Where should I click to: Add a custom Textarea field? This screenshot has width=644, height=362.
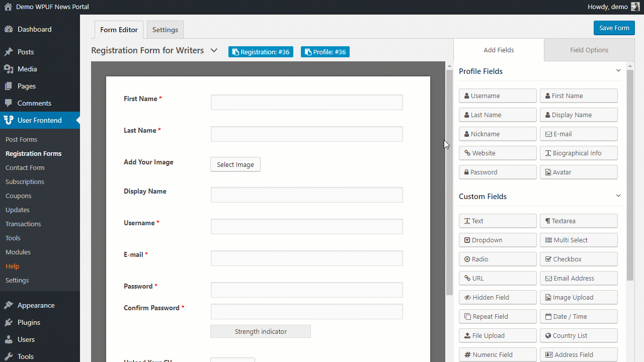tap(579, 221)
